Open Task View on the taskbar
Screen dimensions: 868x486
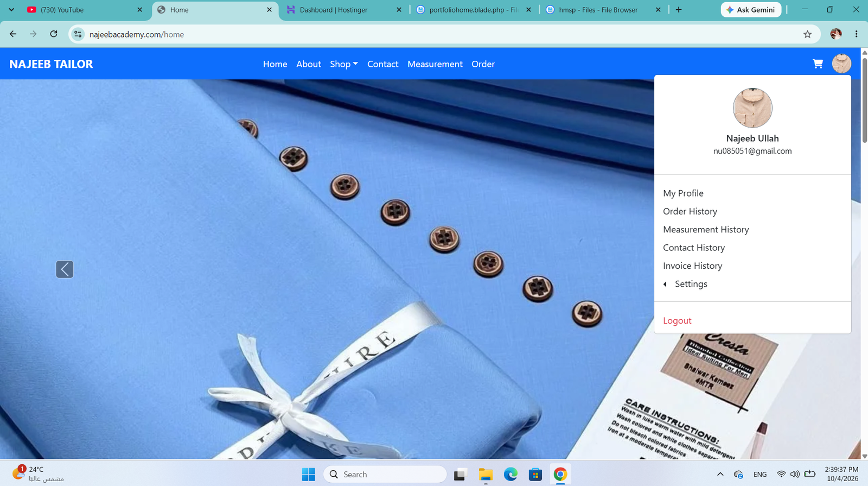point(460,475)
